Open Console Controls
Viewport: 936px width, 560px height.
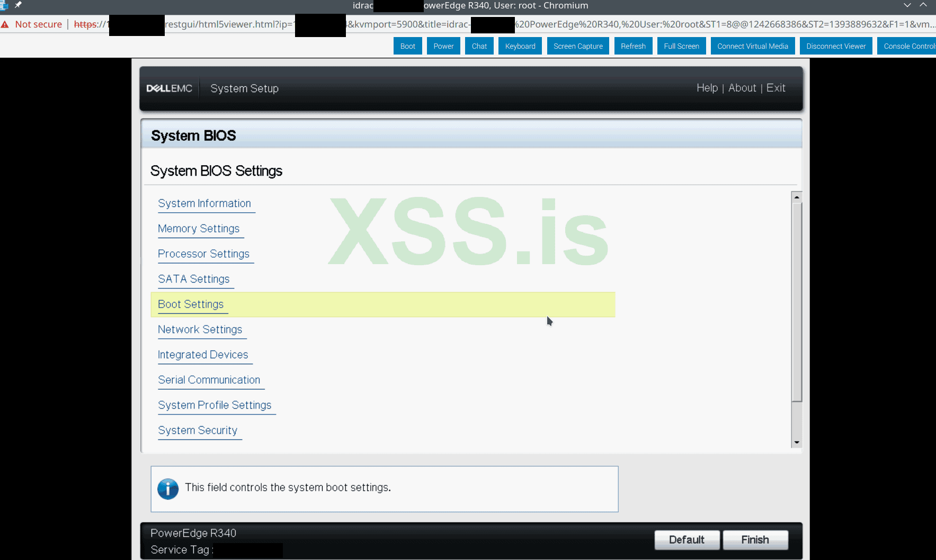pyautogui.click(x=910, y=46)
